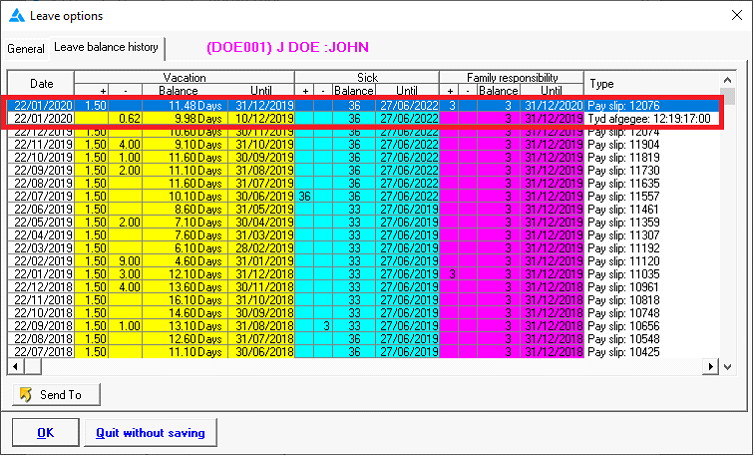
Task: Select row with Pay slip: 12076
Action: (364, 105)
